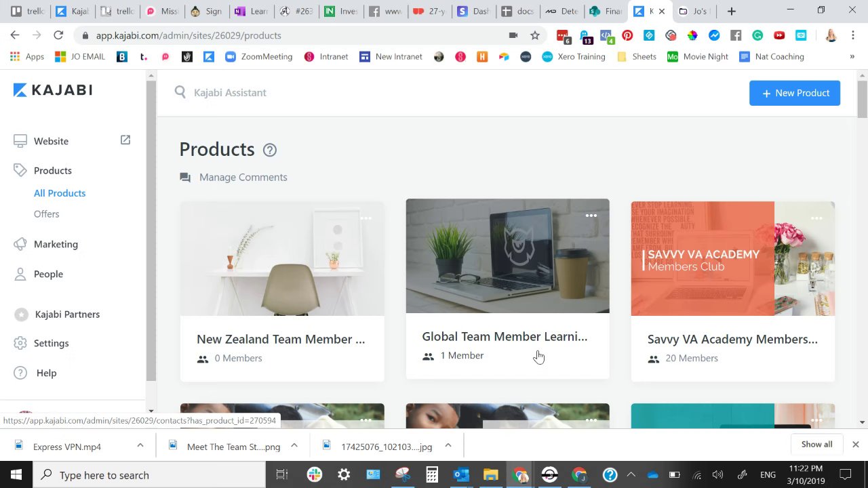This screenshot has width=868, height=488.
Task: Open three-dot menu on Savvy VA Academy card
Action: [x=816, y=218]
